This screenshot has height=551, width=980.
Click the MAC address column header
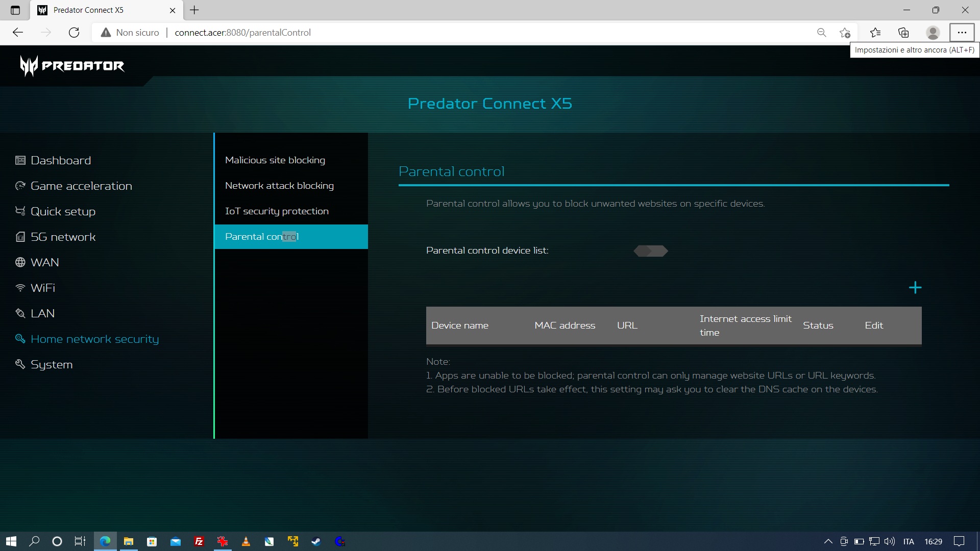tap(565, 325)
